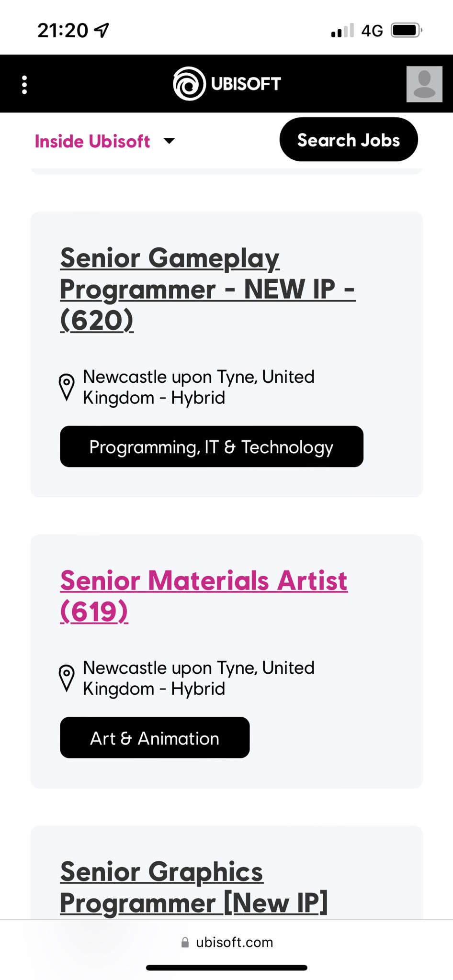
Task: Click the Search Jobs button
Action: coord(349,140)
